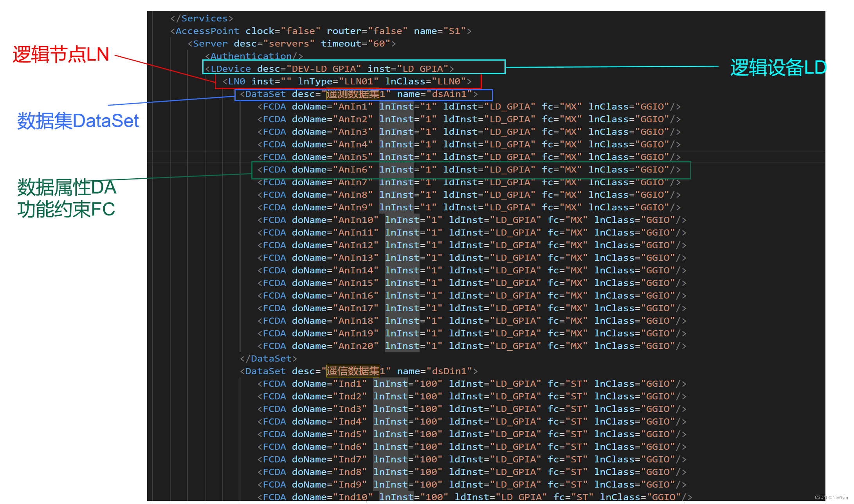This screenshot has height=504, width=854.
Task: Click the closing </Services> tag
Action: [x=202, y=18]
